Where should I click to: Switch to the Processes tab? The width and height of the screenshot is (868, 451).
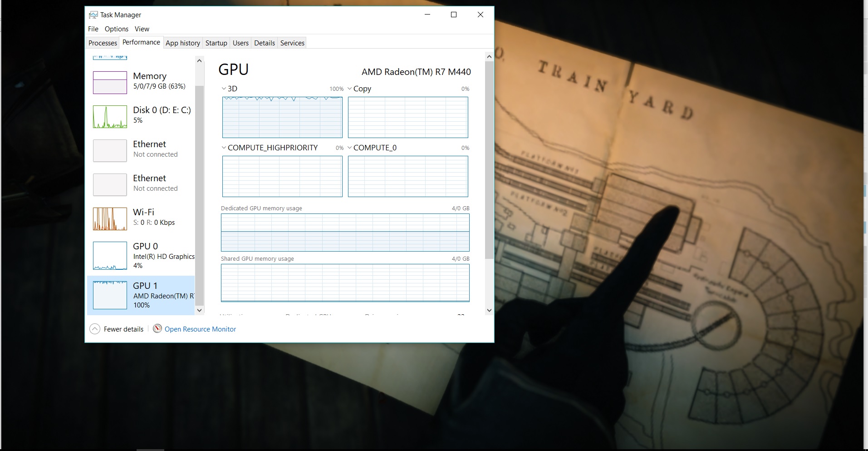coord(103,43)
